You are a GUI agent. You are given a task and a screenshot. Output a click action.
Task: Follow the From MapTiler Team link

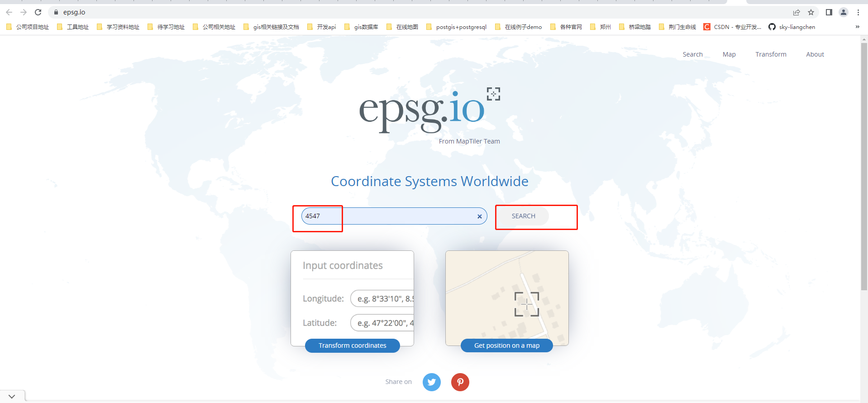469,141
